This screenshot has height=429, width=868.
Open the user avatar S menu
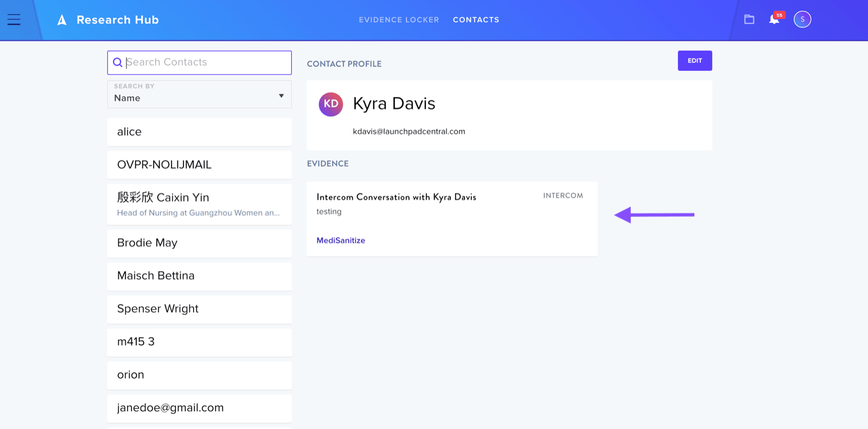point(802,20)
